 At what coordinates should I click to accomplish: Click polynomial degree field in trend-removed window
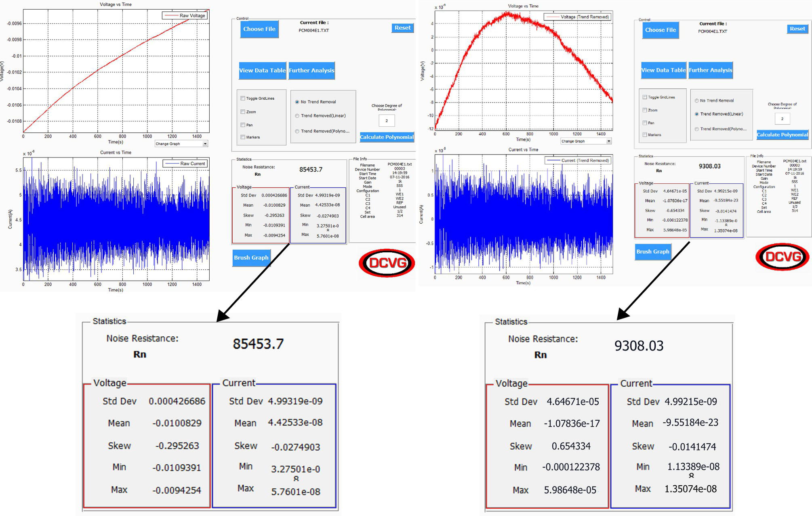tap(782, 119)
